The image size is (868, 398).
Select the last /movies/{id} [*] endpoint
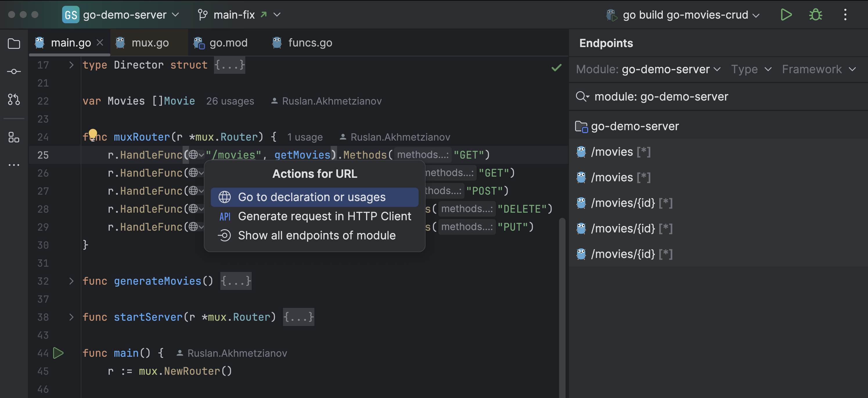click(718, 254)
